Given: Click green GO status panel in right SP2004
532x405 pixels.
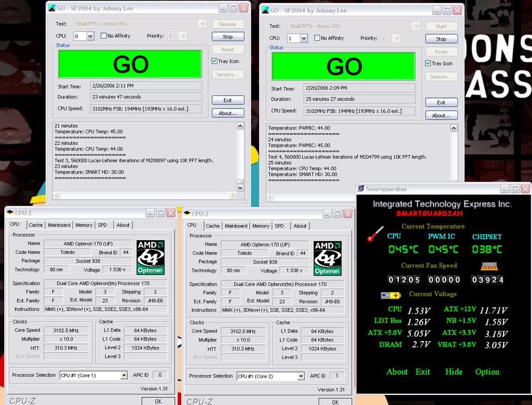Looking at the screenshot, I should tap(344, 66).
